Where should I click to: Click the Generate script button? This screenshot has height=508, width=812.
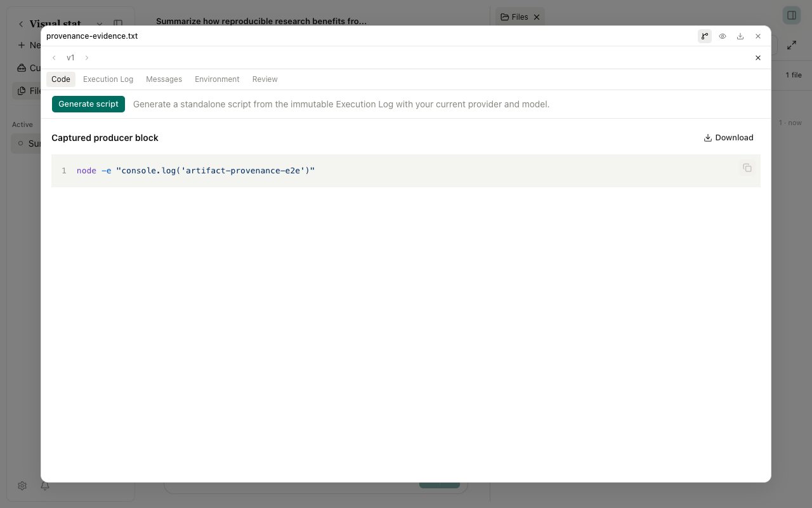88,104
